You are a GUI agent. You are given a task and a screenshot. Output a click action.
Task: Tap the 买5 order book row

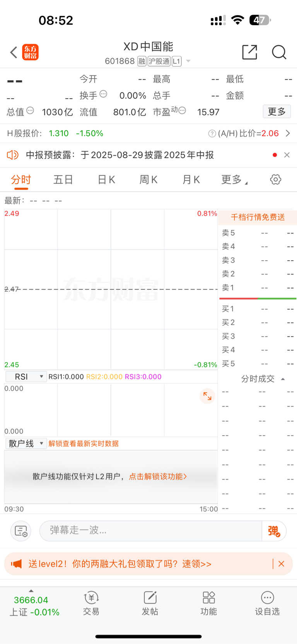click(258, 364)
